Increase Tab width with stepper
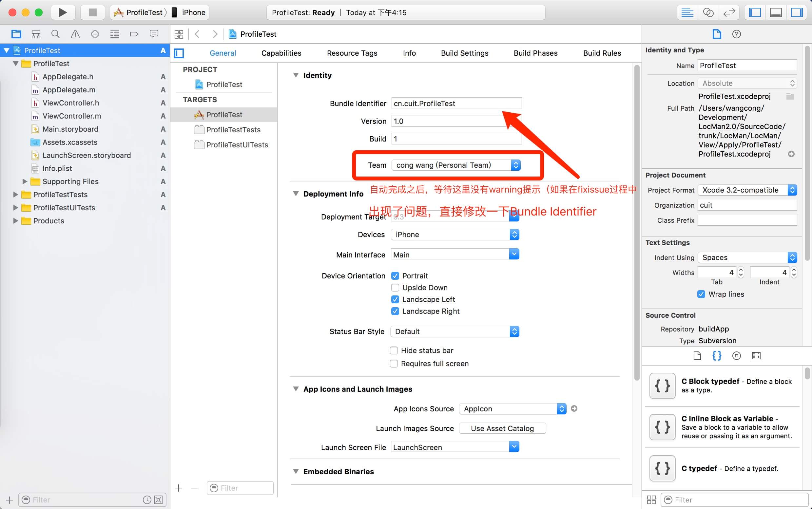This screenshot has height=509, width=812. (741, 270)
